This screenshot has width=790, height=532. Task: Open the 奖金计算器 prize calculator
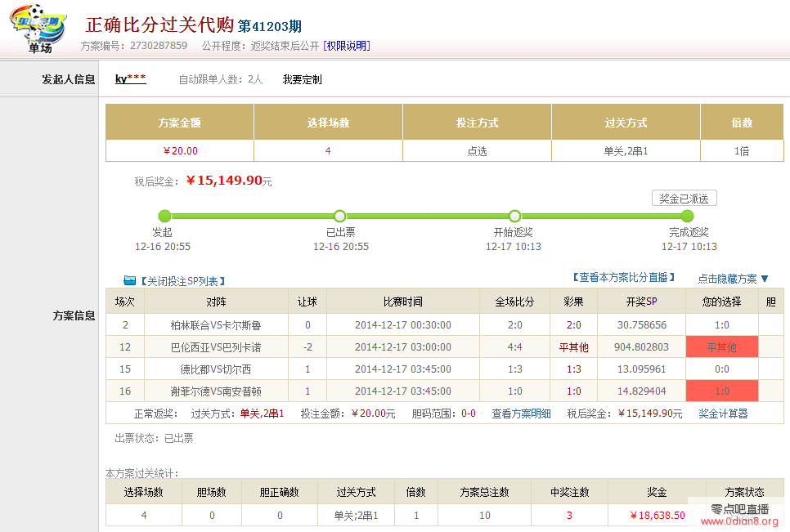click(723, 414)
